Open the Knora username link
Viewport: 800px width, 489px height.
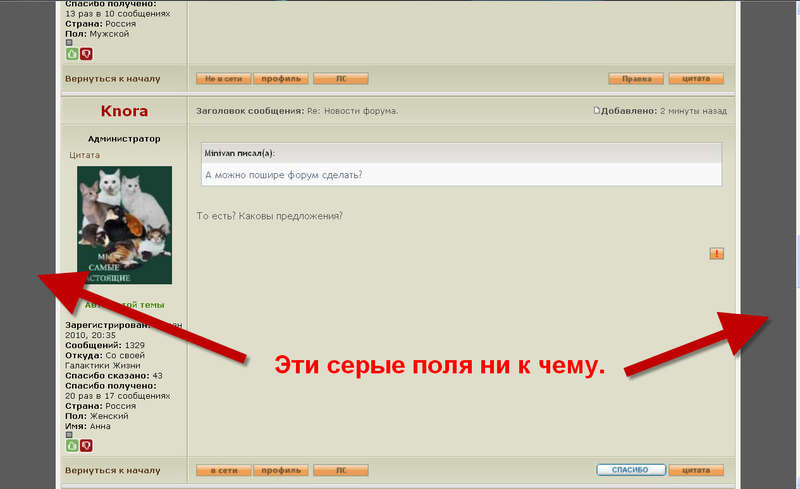click(124, 111)
